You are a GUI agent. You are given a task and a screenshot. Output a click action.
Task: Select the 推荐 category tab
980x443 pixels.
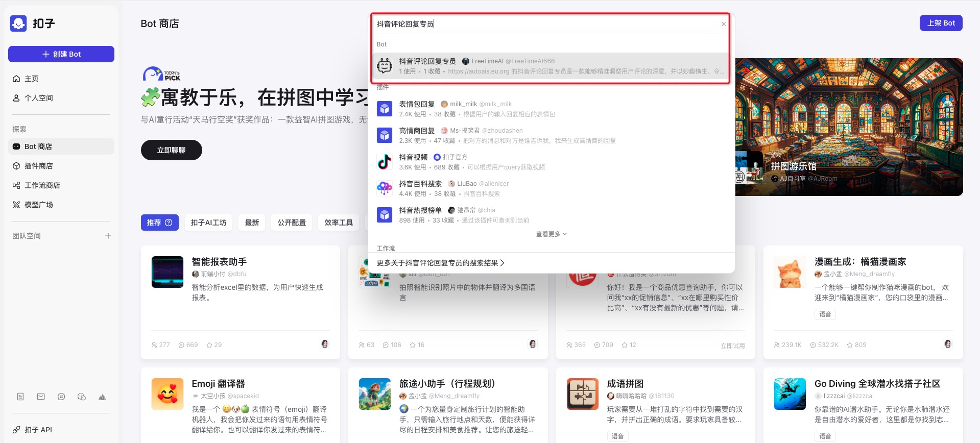click(159, 223)
